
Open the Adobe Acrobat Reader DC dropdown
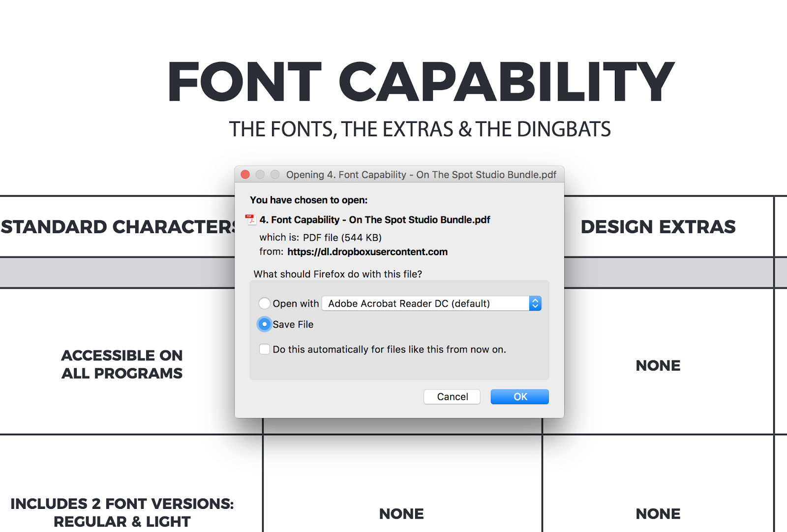[430, 303]
